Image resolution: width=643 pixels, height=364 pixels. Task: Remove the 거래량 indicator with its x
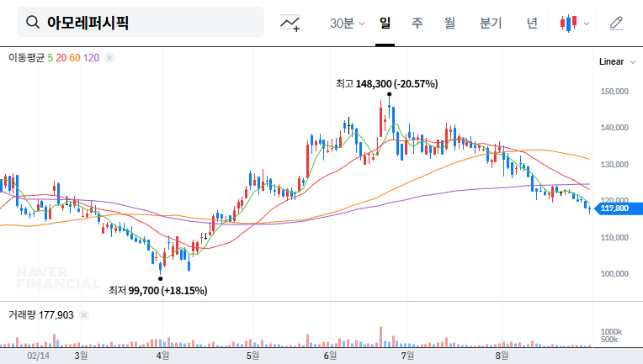coord(84,315)
